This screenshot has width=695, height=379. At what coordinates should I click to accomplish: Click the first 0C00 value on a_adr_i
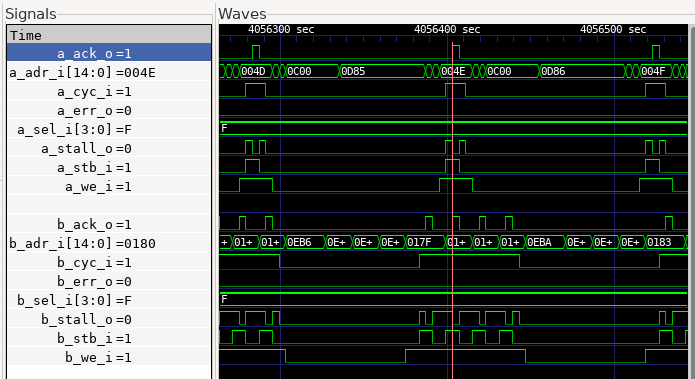299,71
